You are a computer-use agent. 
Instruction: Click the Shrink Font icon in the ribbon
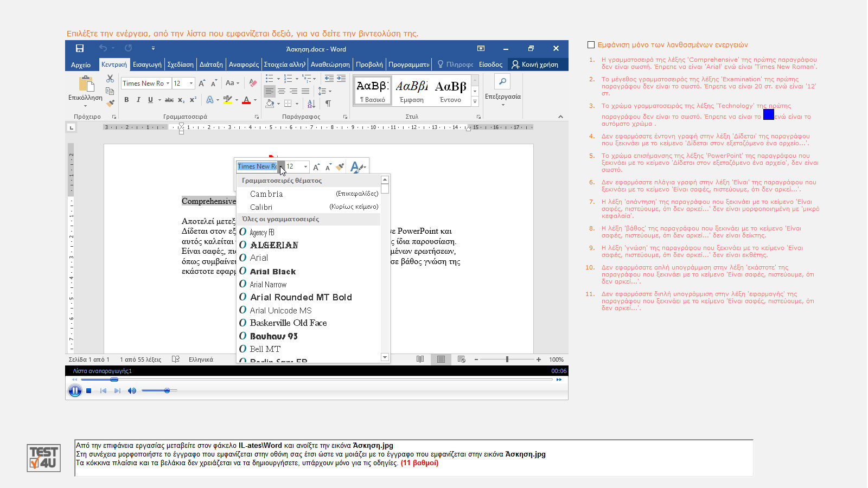(x=214, y=83)
